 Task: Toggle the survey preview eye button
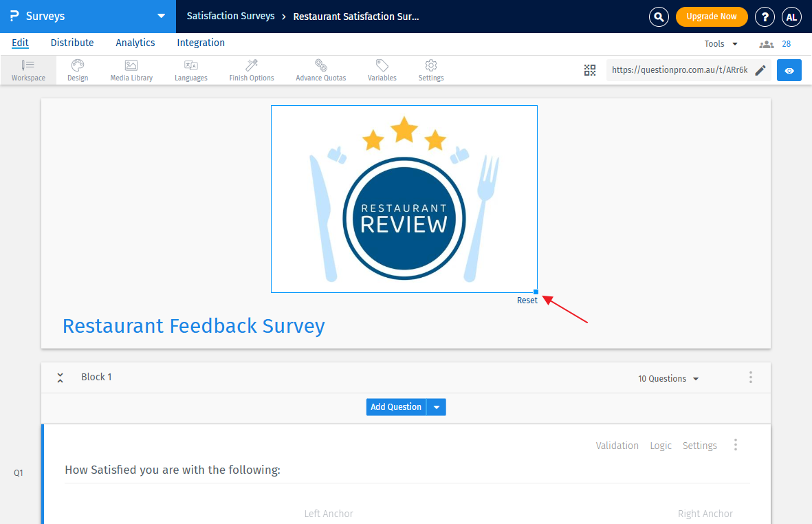[x=789, y=69]
